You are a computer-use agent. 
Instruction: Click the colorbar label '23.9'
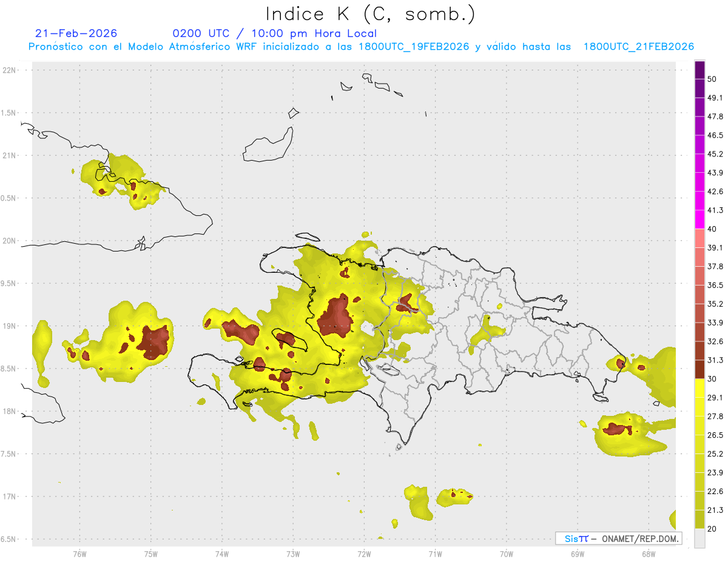(715, 473)
